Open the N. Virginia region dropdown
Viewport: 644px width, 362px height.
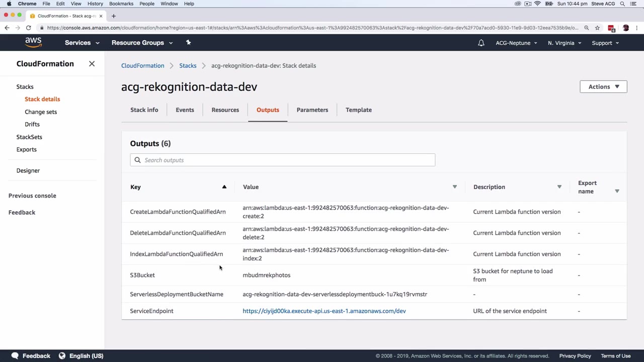pos(564,43)
